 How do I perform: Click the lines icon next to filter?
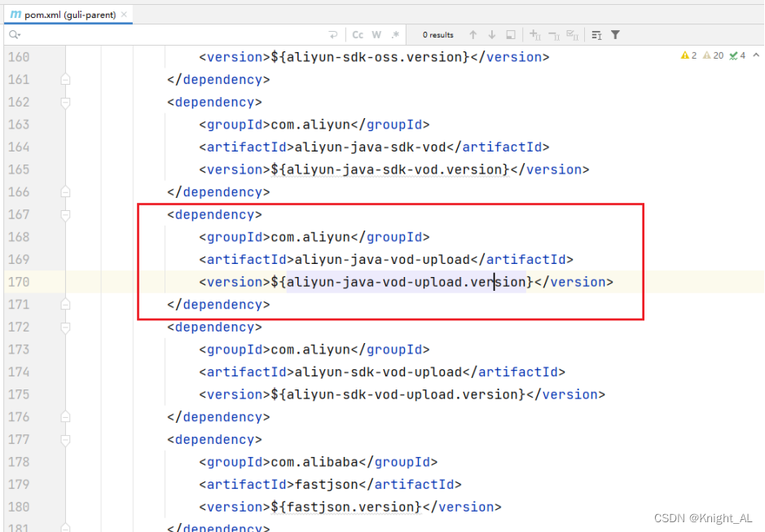596,35
